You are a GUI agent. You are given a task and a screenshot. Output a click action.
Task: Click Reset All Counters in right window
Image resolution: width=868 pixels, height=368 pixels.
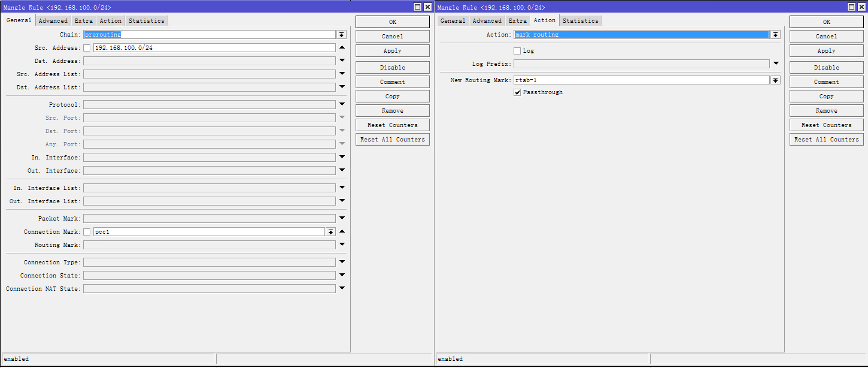pyautogui.click(x=826, y=140)
